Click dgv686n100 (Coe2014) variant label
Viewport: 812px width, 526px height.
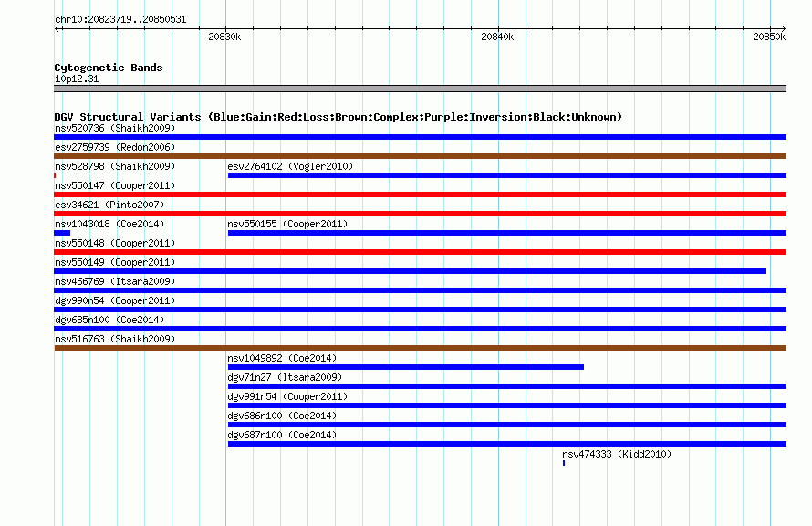282,416
